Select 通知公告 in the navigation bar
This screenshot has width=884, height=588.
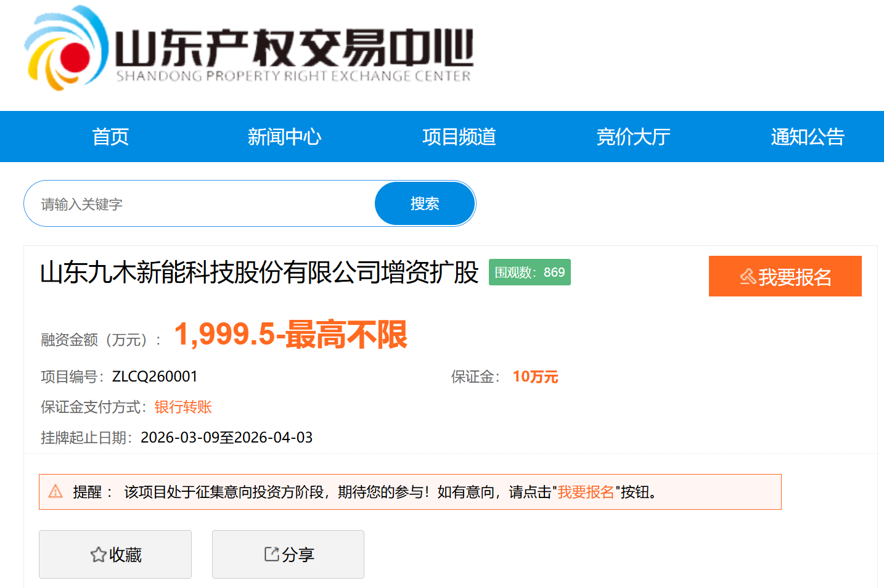click(x=807, y=137)
